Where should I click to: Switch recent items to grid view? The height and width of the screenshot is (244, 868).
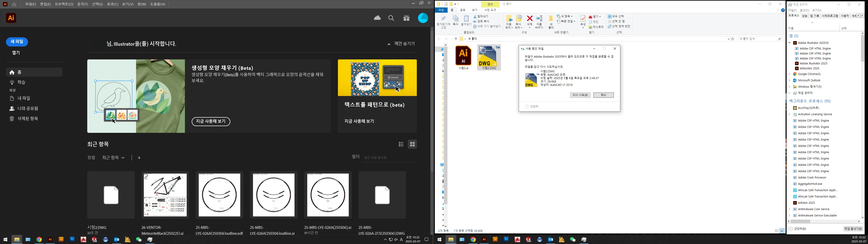tap(413, 144)
